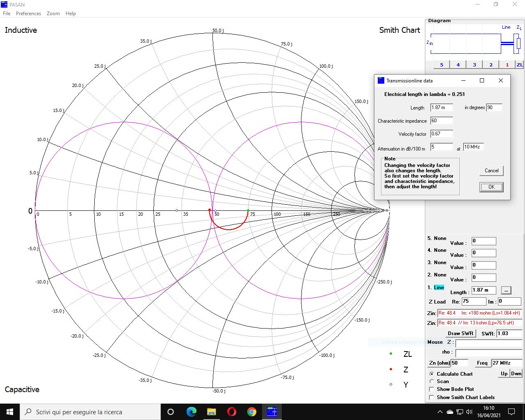Select diagram element slot 1
The width and height of the screenshot is (525, 420).
point(507,65)
